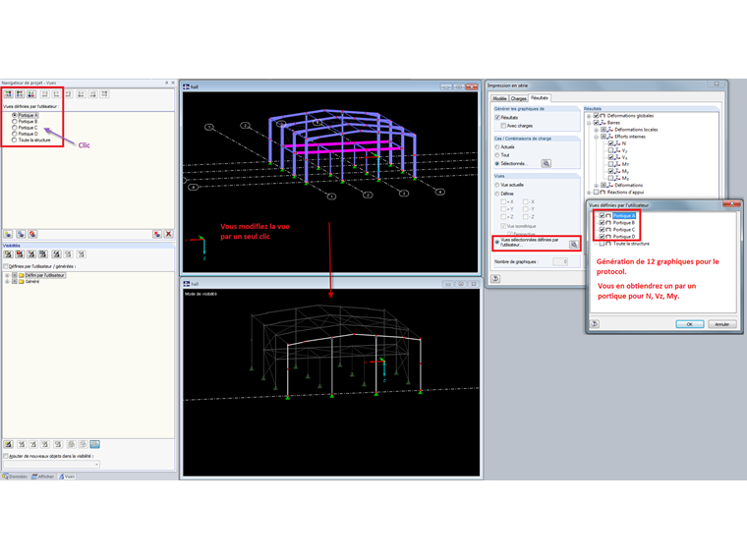Select Portique A row in Vues définies dialog
747x560 pixels.
click(623, 216)
